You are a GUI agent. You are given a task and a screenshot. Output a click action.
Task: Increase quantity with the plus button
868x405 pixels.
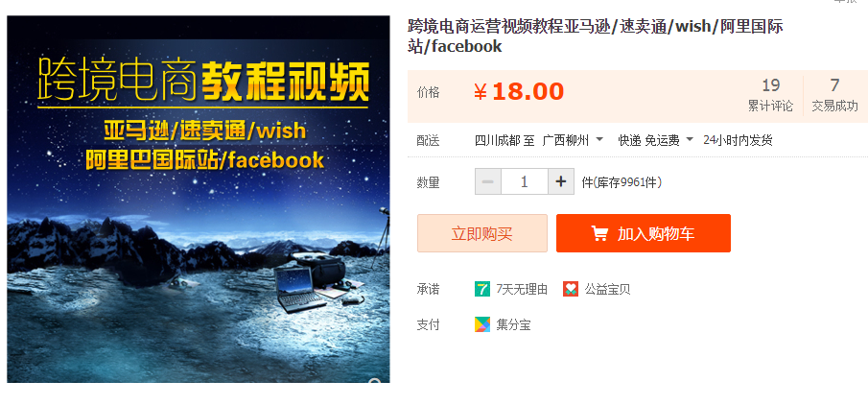[561, 181]
